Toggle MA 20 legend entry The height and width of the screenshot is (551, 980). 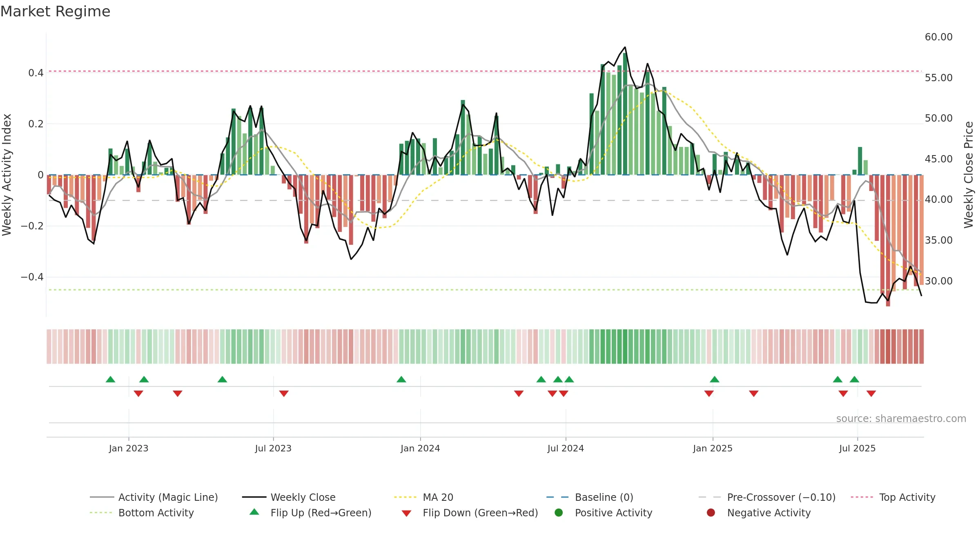coord(423,497)
